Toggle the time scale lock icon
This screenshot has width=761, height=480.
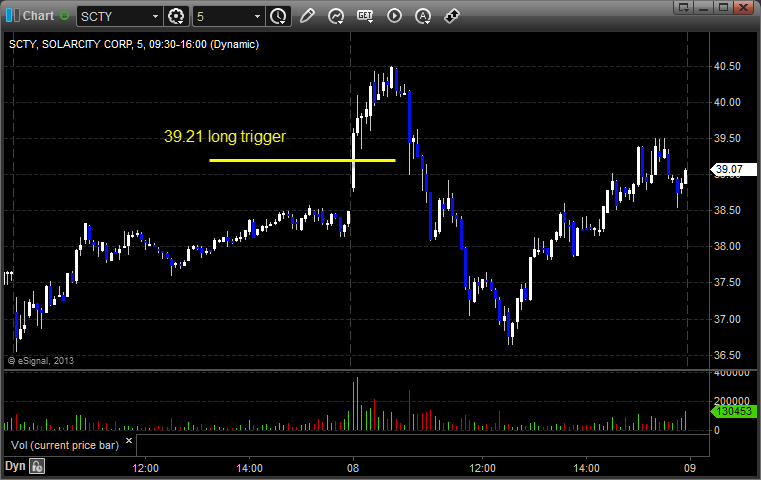(37, 466)
